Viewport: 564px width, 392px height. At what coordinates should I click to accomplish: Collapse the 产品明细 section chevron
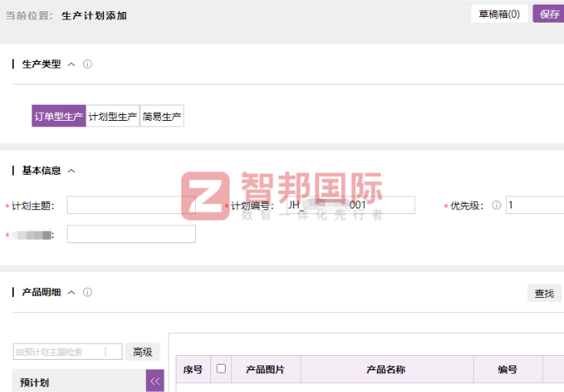coord(72,293)
